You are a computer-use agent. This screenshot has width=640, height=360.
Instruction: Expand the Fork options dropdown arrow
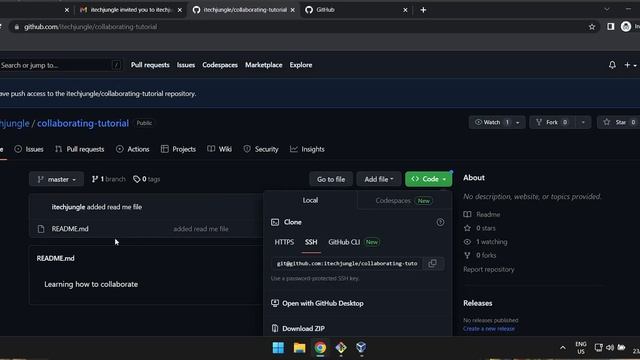(583, 122)
